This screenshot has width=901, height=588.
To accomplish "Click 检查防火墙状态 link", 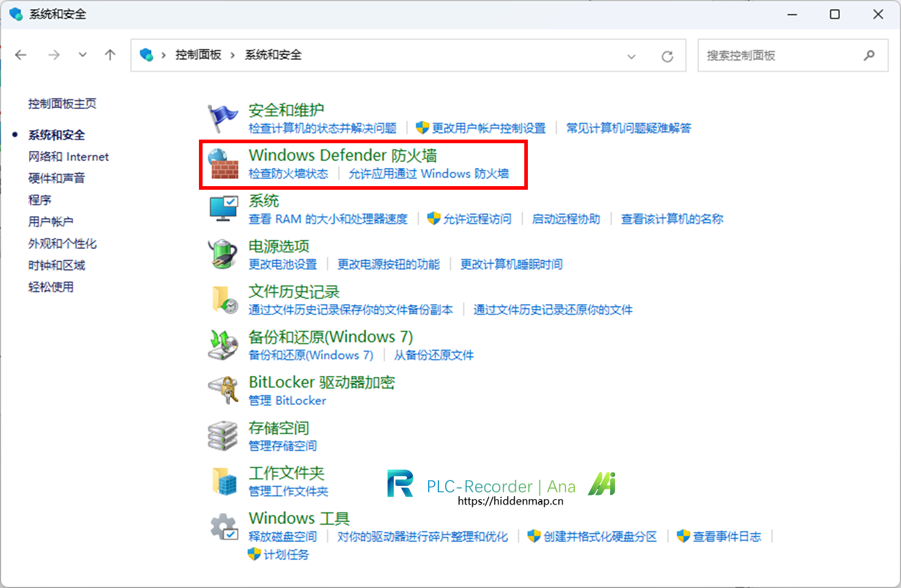I will (288, 173).
